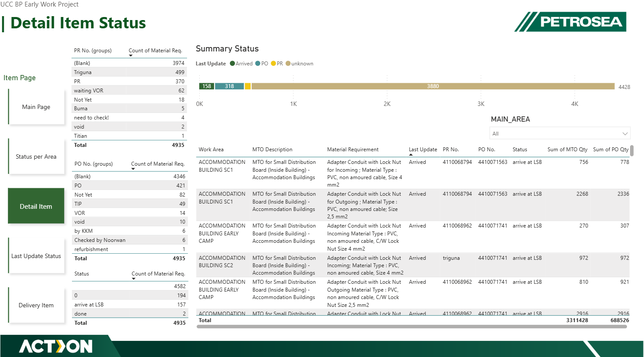
Task: Click the Work Area column header
Action: [211, 150]
